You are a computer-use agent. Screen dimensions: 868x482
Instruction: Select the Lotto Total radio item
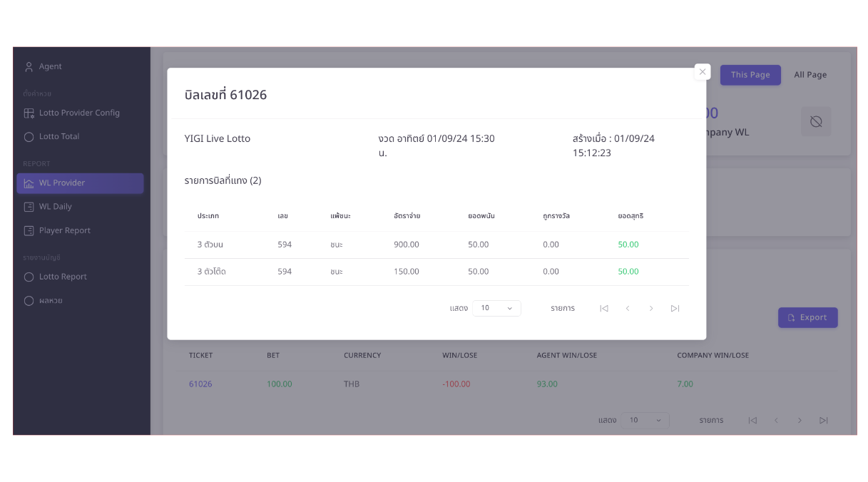29,137
